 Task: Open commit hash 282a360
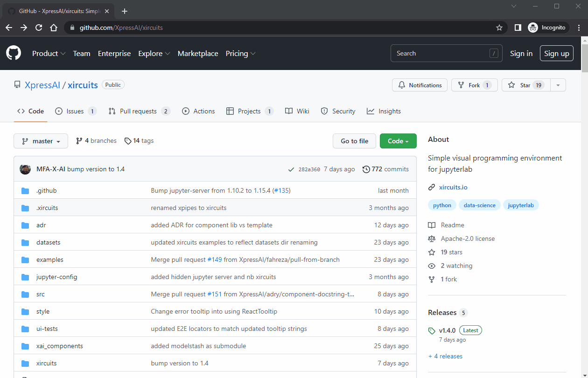(309, 169)
